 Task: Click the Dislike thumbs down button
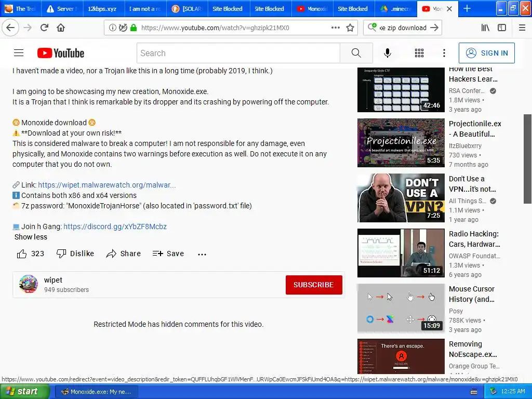(75, 254)
